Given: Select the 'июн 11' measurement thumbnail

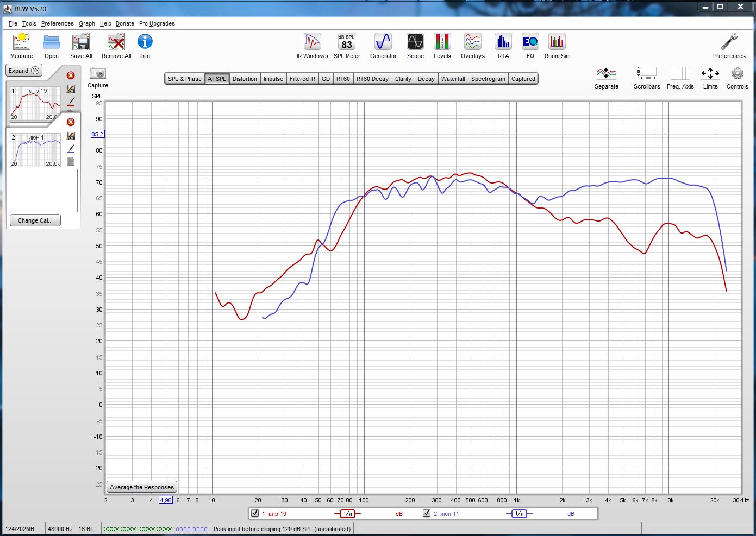Looking at the screenshot, I should (36, 150).
